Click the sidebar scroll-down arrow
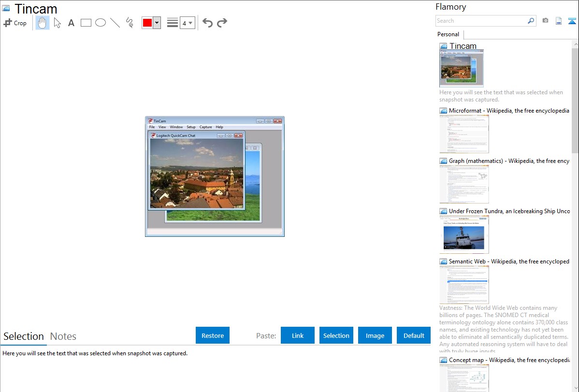The width and height of the screenshot is (579, 392). [x=575, y=388]
